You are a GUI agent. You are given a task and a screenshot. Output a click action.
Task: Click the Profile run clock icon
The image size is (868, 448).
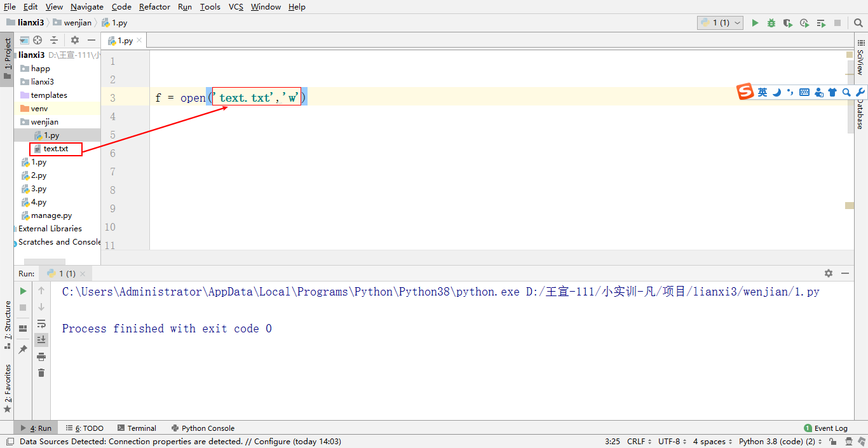click(804, 23)
